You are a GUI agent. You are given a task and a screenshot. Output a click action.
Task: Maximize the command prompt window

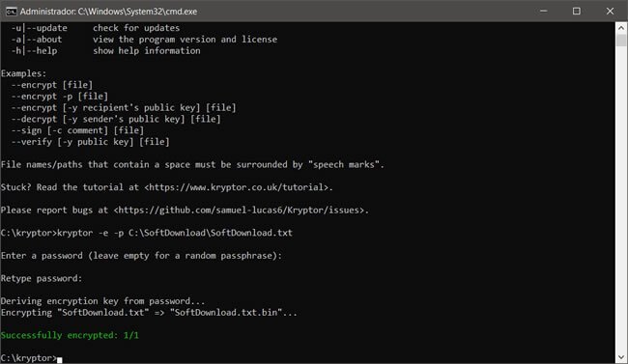pyautogui.click(x=577, y=12)
